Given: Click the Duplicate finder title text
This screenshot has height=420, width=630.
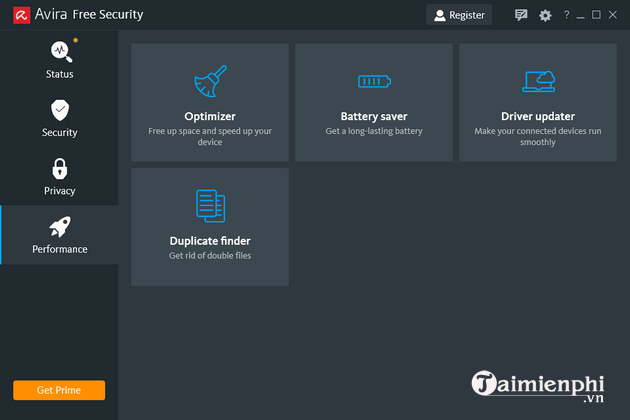Looking at the screenshot, I should [210, 241].
